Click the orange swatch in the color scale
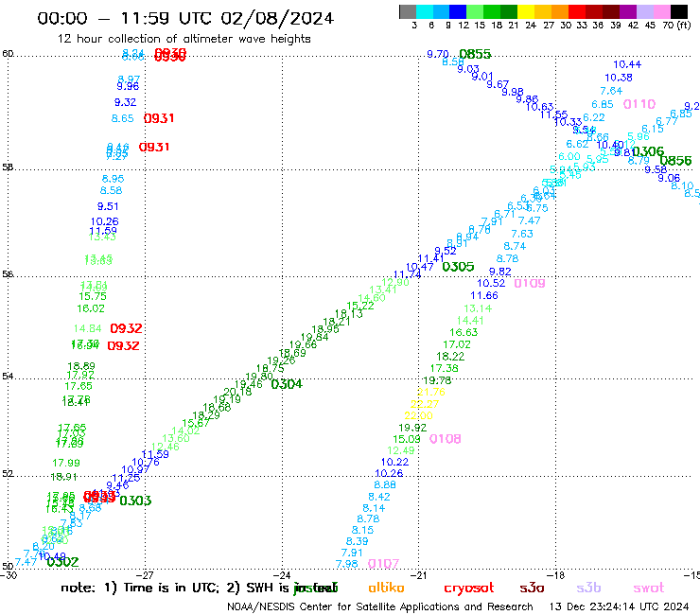 [x=559, y=11]
